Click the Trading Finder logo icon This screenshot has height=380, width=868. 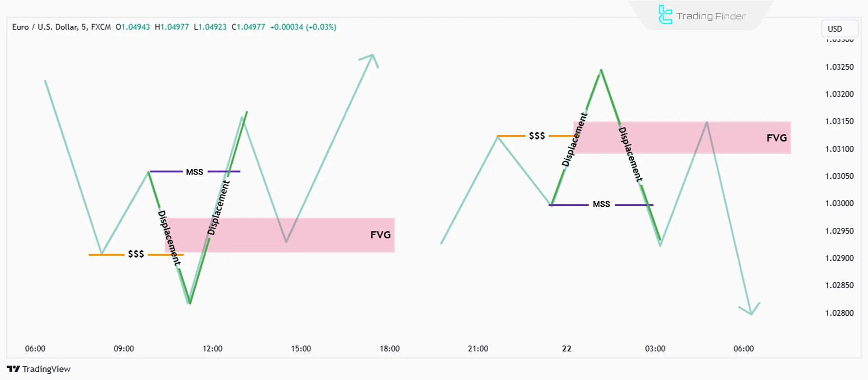pyautogui.click(x=665, y=15)
